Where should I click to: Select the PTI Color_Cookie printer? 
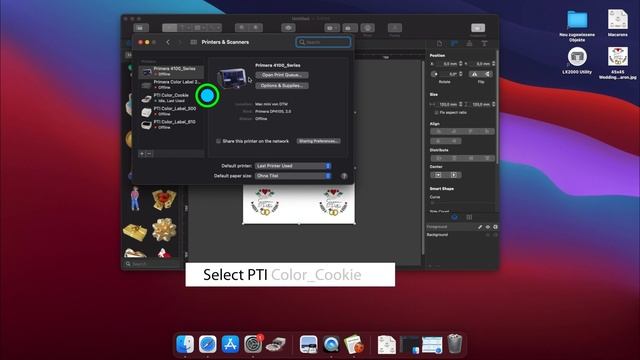point(171,98)
